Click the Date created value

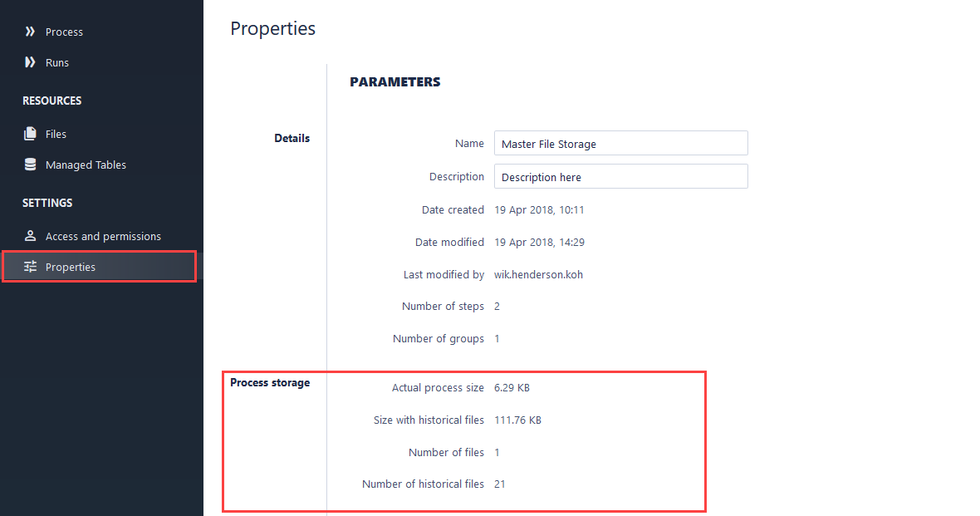[539, 209]
